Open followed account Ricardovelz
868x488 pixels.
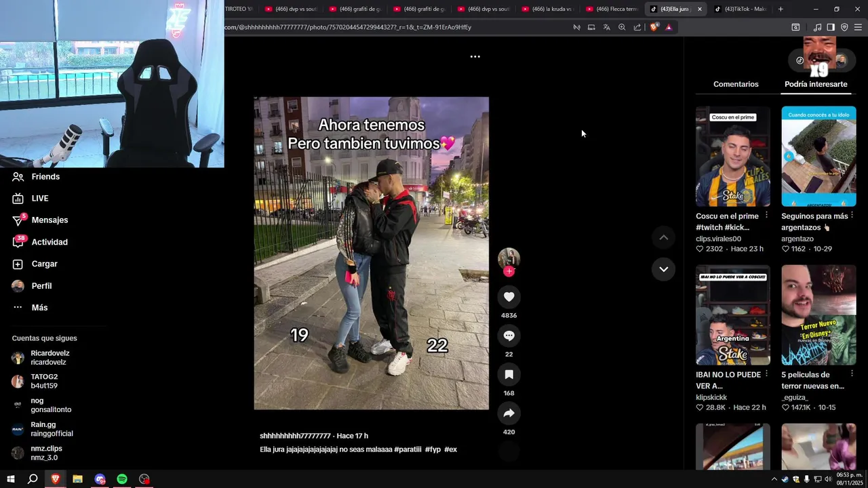[x=42, y=358]
